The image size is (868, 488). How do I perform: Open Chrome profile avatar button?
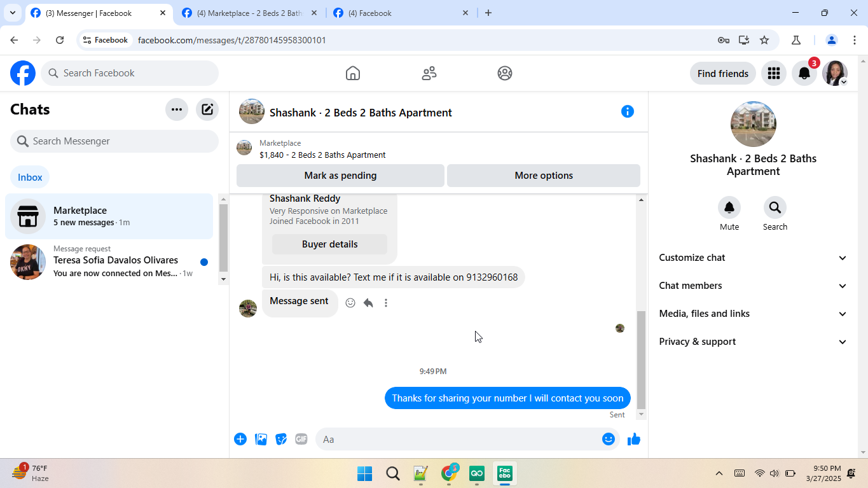(x=831, y=40)
